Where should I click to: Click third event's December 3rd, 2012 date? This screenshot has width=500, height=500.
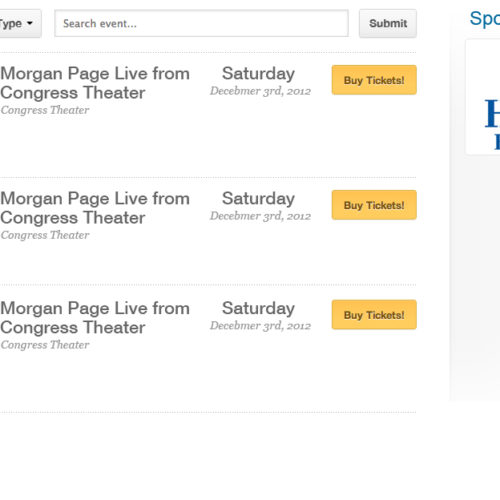260,326
